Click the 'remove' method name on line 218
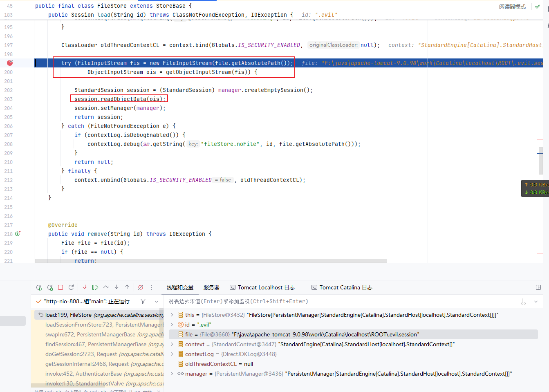The image size is (549, 392). 97,234
